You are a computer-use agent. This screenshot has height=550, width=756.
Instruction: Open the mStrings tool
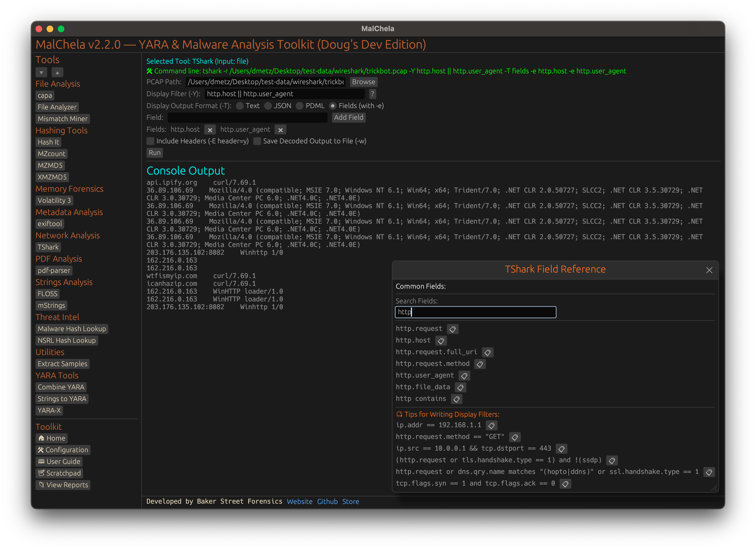point(51,306)
